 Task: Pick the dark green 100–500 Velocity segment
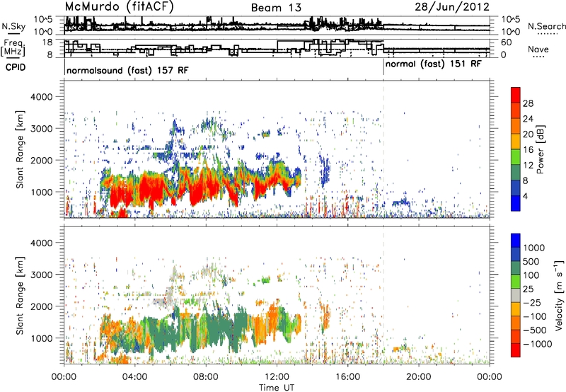click(x=516, y=268)
